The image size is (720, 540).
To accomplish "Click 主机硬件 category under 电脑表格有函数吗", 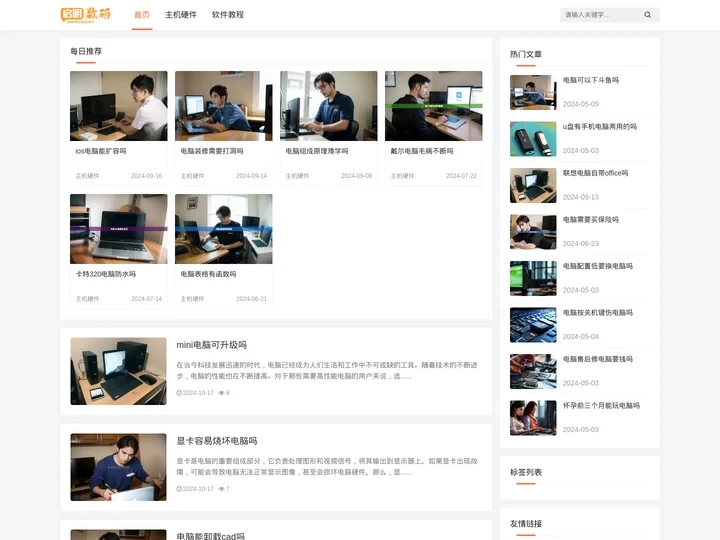I will coord(192,299).
